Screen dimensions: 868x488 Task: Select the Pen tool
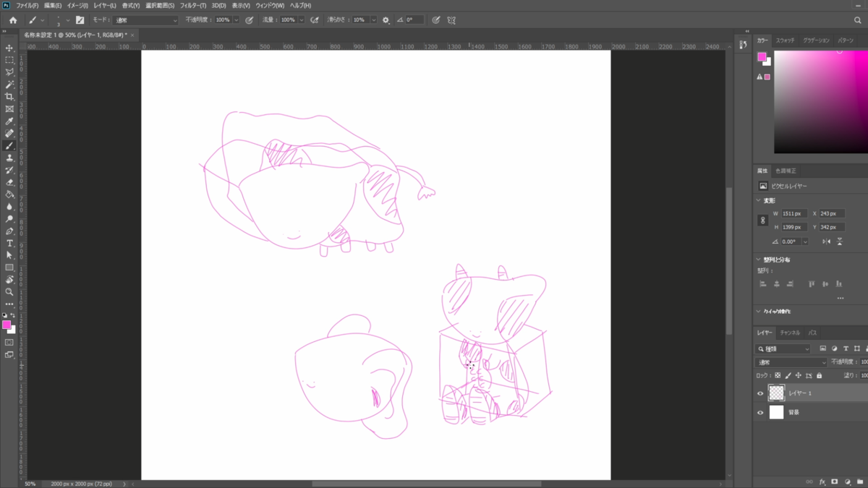click(9, 231)
